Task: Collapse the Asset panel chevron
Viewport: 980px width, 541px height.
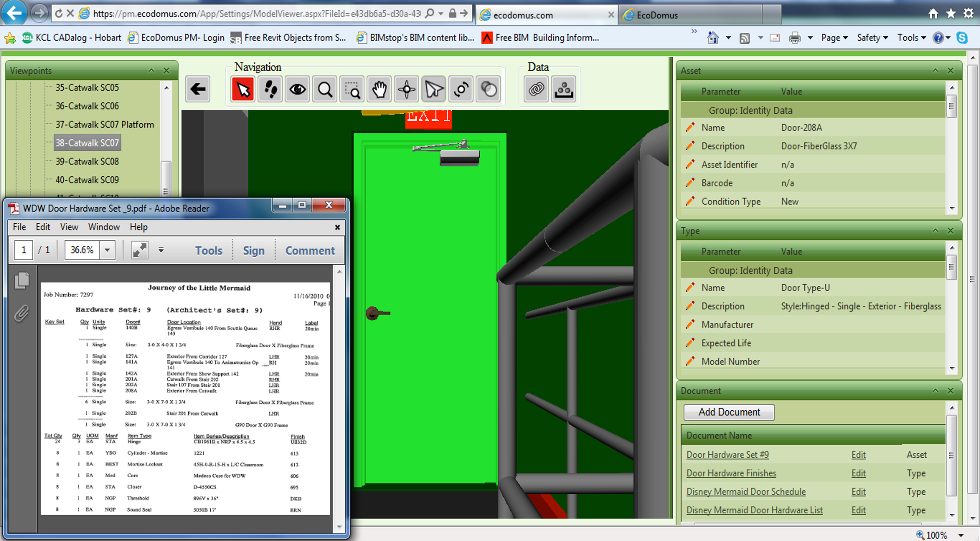Action: (935, 70)
